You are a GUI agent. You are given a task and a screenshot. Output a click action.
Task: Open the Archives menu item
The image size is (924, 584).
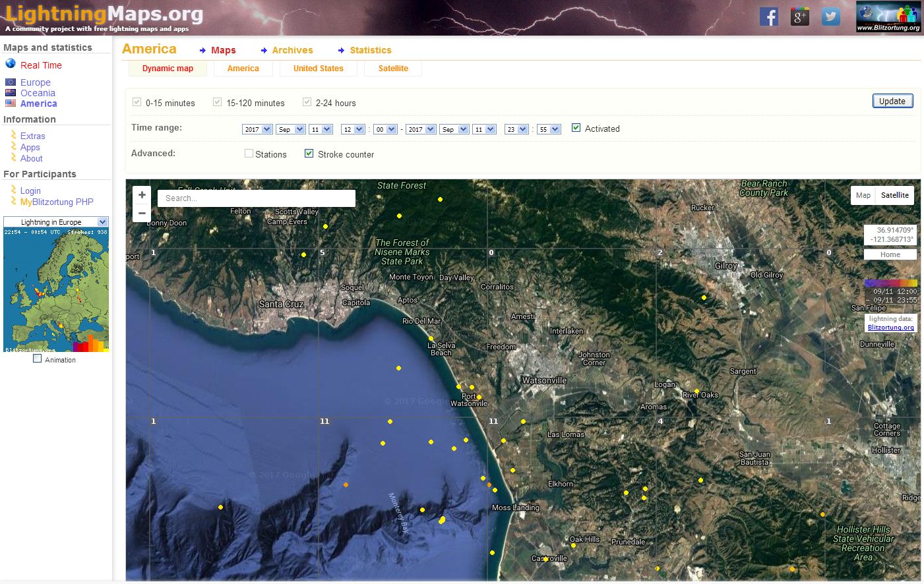click(x=292, y=50)
